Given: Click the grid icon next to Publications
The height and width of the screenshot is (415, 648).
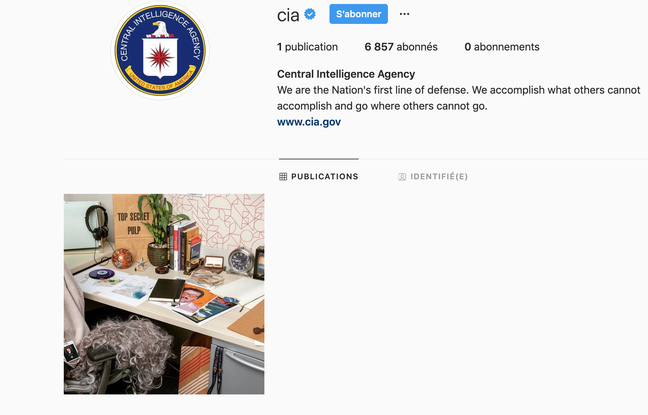Looking at the screenshot, I should click(283, 176).
